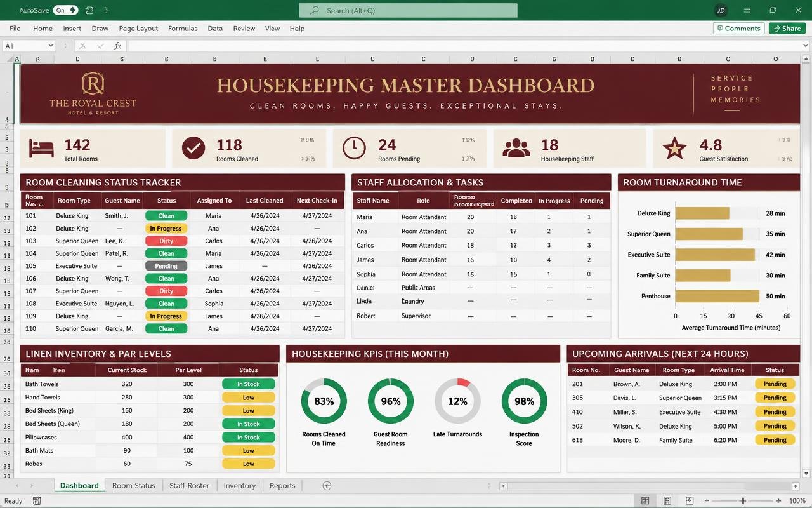This screenshot has height=508, width=812.
Task: Select the Rooms Cleaned On Time 83% donut
Action: 324,401
